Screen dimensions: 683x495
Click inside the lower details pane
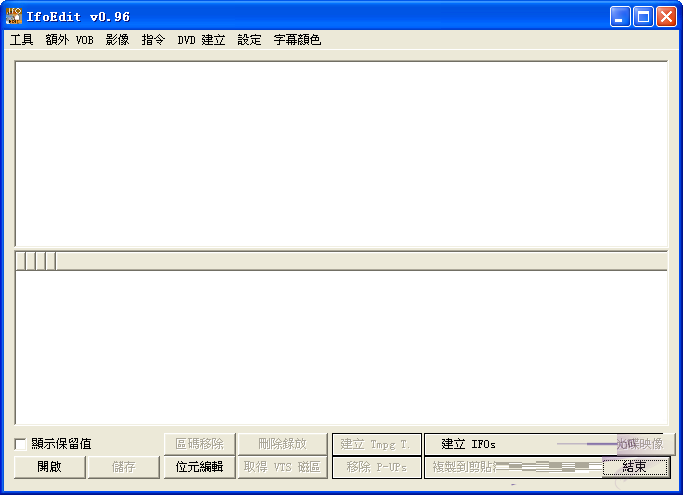tap(341, 348)
